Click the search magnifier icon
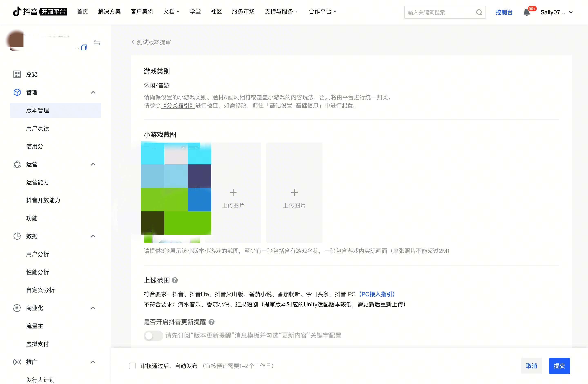This screenshot has width=588, height=384. 479,12
